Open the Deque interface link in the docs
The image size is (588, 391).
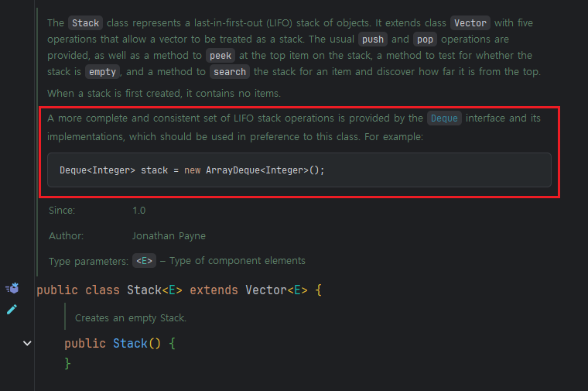[x=444, y=118]
